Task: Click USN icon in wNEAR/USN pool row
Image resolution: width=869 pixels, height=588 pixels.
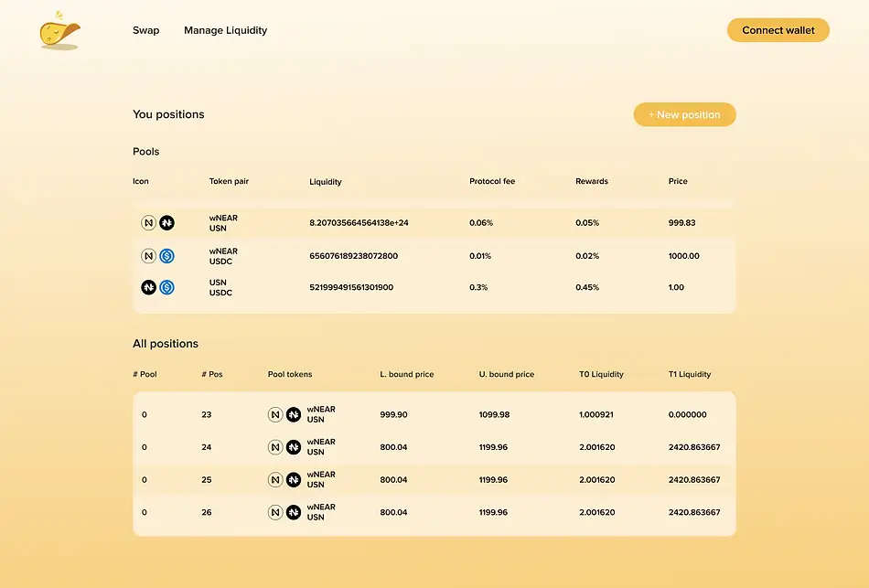Action: 166,223
